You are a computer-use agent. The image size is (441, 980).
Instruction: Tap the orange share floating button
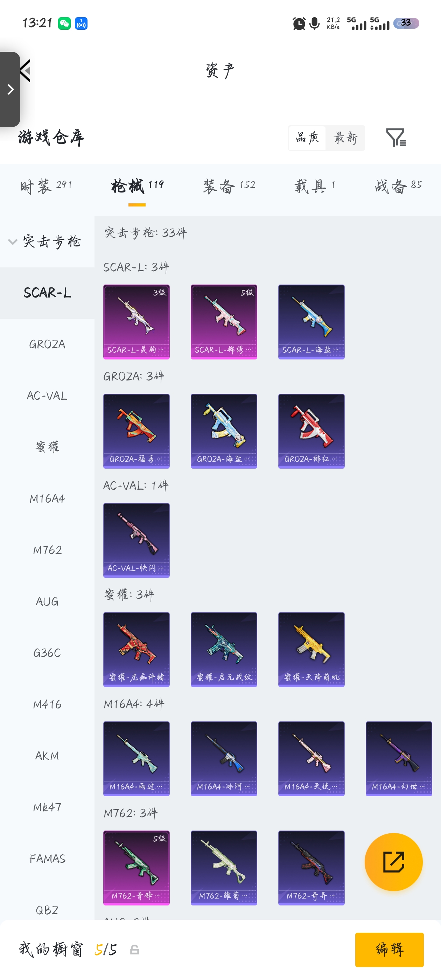(x=393, y=862)
